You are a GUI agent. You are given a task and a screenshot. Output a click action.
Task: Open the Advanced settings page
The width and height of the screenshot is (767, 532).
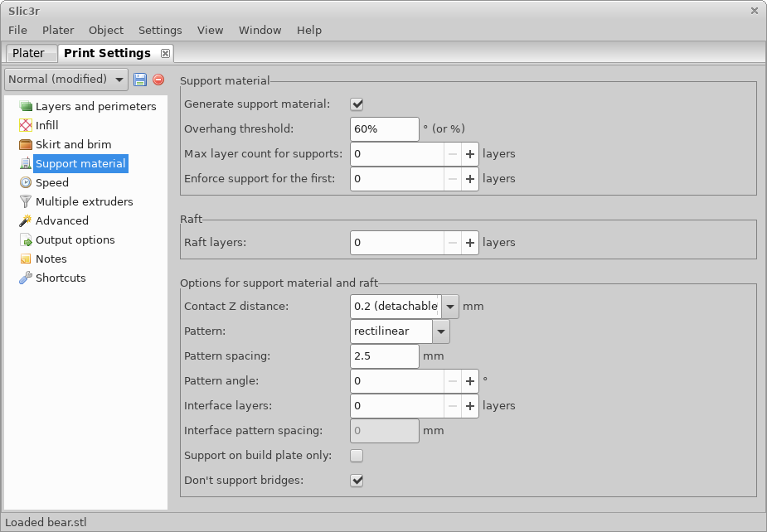click(x=62, y=220)
